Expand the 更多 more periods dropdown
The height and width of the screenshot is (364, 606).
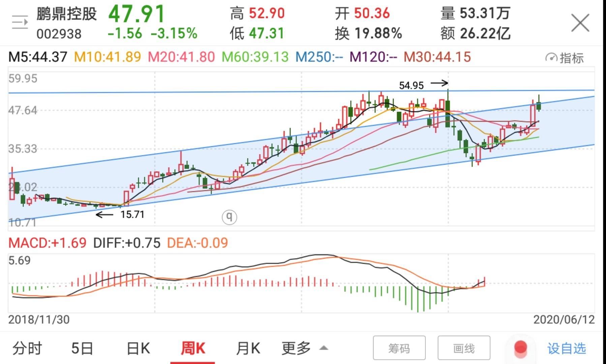(304, 348)
